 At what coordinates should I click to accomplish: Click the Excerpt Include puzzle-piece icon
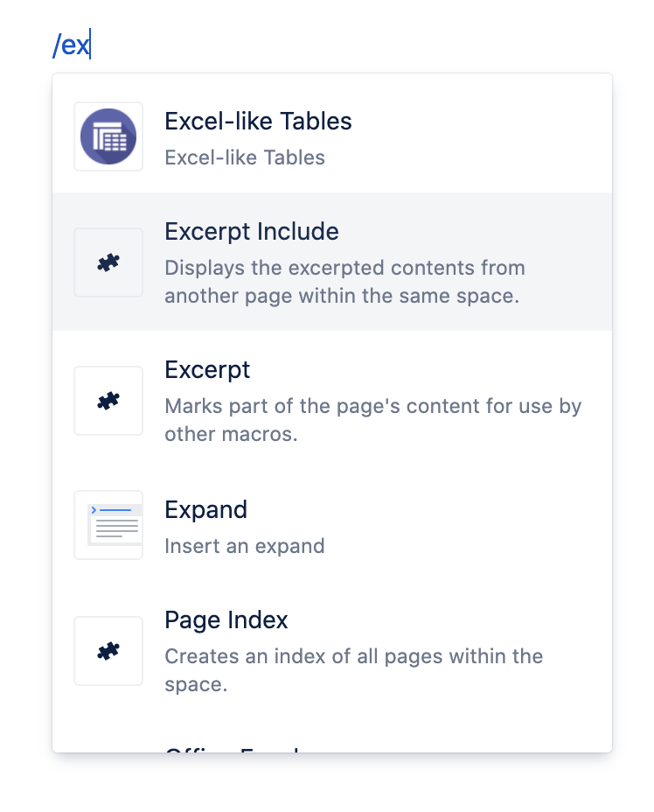tap(108, 262)
